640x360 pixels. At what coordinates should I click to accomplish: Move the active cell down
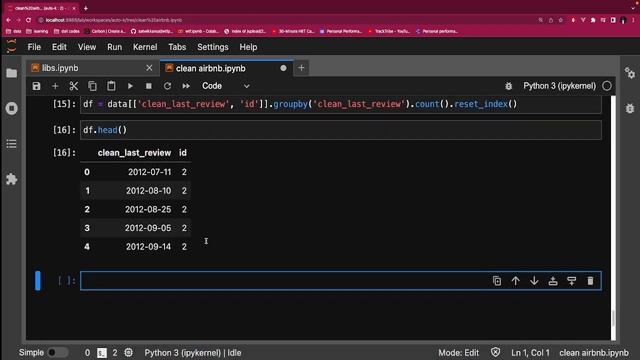(534, 281)
